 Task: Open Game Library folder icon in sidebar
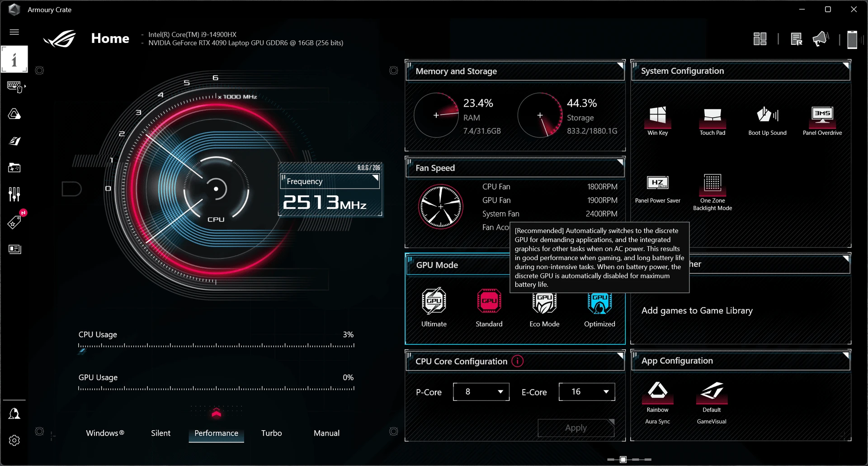[x=14, y=168]
